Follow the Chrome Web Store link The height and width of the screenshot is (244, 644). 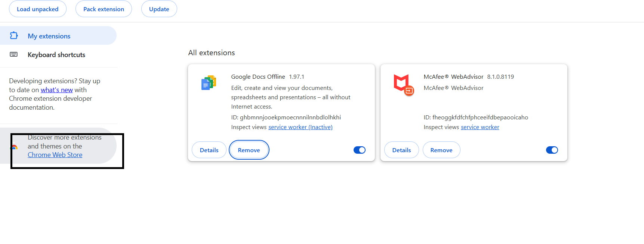tap(55, 155)
